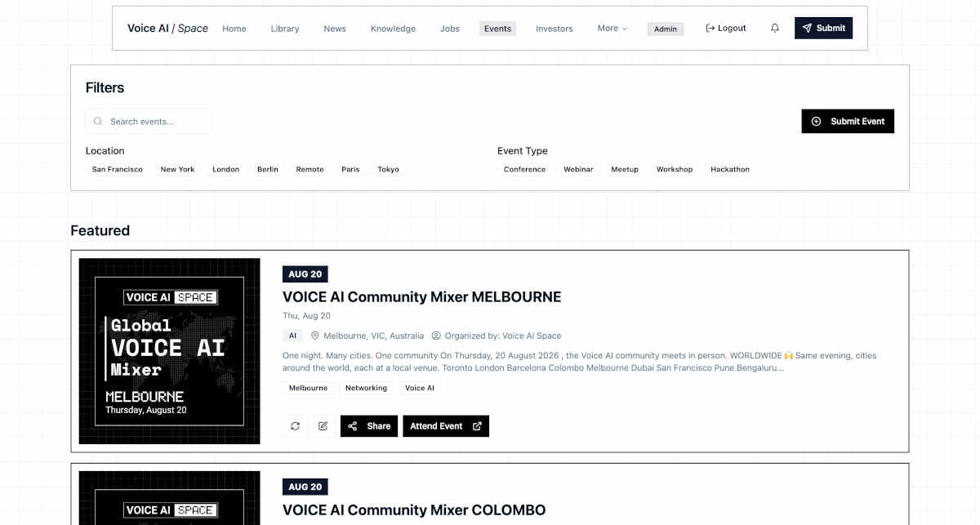980x525 pixels.
Task: Toggle the Conference event type filter
Action: pos(524,170)
